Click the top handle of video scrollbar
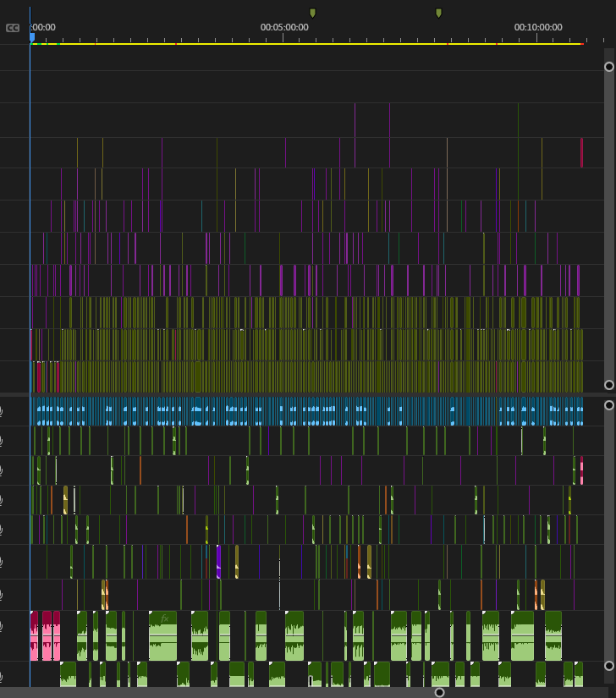The width and height of the screenshot is (616, 698). 609,67
